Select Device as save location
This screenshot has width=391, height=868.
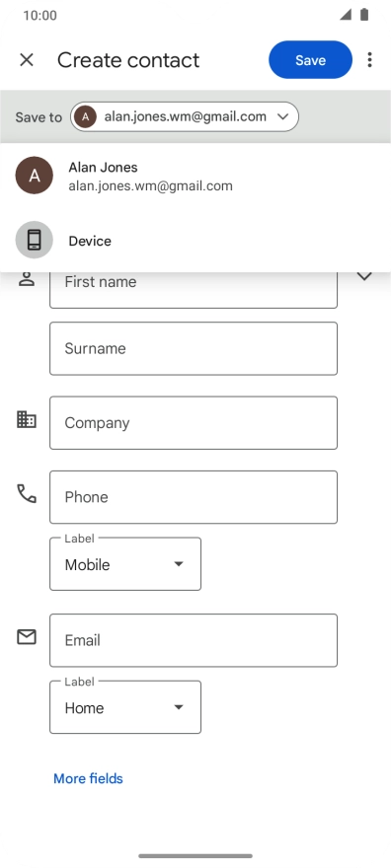[x=195, y=241]
